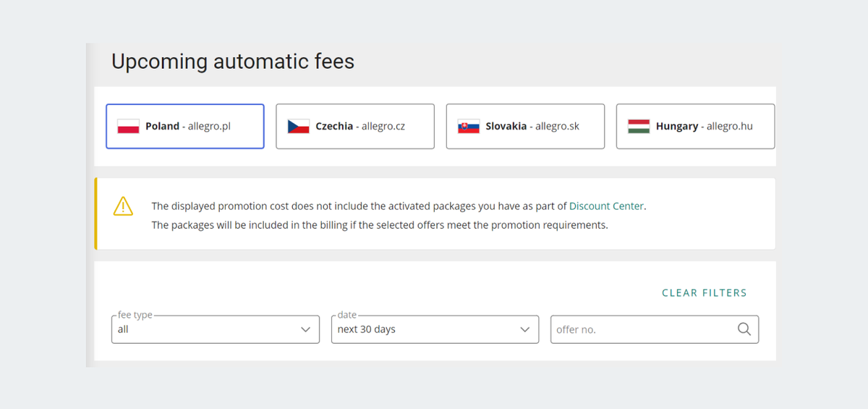Click the Poland flag icon
868x409 pixels.
click(x=128, y=126)
